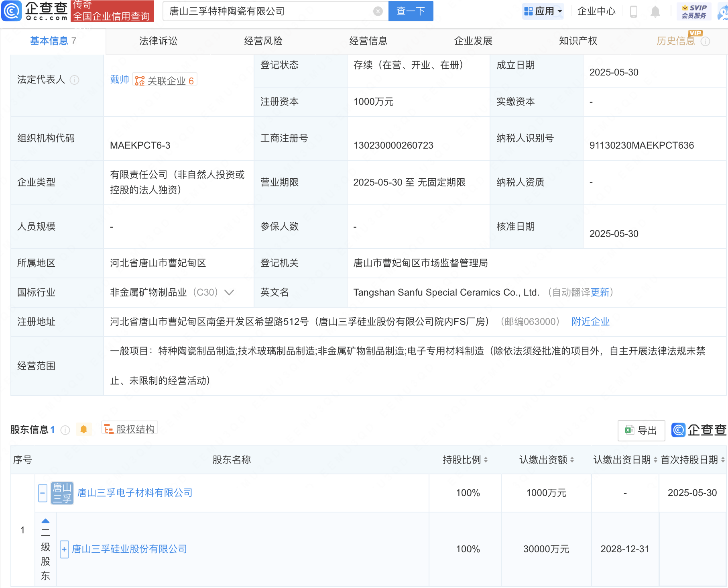Viewport: 728px width, 588px height.
Task: Open the 附近企业 nearby companies link
Action: (x=590, y=321)
